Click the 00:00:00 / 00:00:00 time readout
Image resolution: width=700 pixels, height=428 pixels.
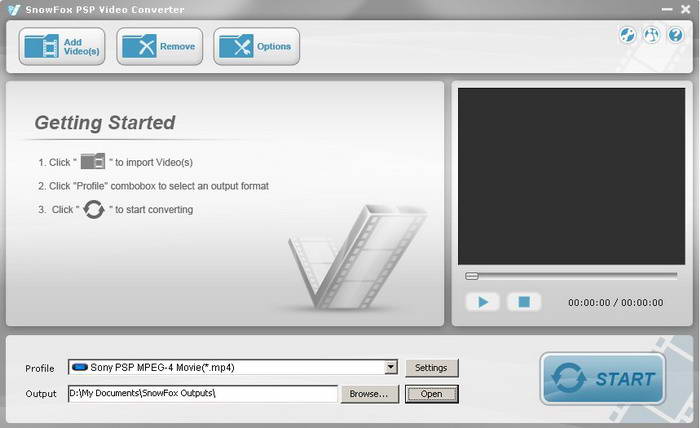click(616, 303)
